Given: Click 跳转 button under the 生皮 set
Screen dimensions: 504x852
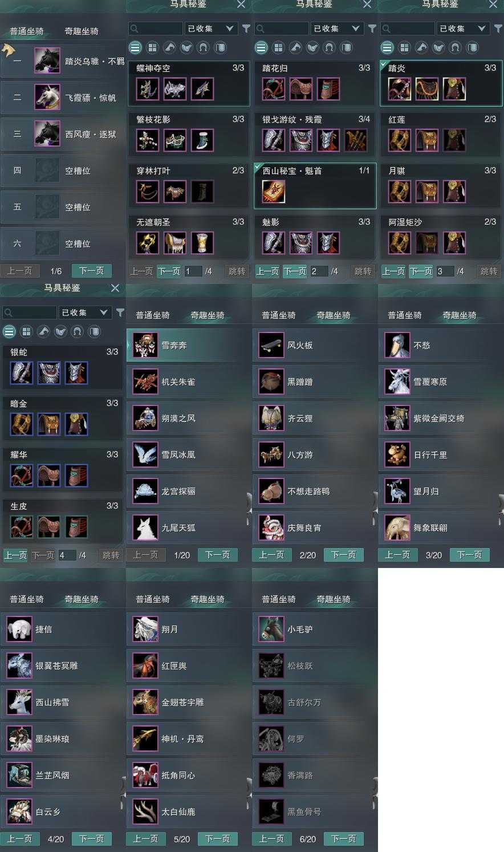Looking at the screenshot, I should 111,555.
